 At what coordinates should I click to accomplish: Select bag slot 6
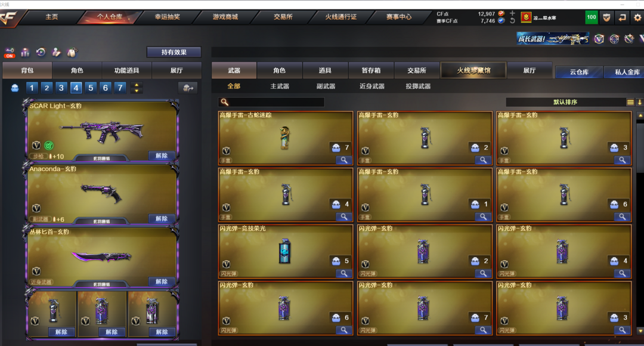(105, 88)
